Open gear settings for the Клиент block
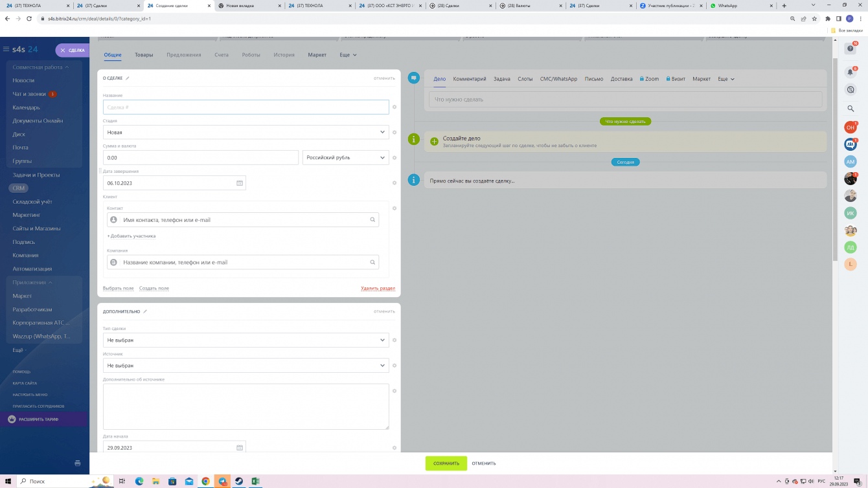This screenshot has width=868, height=488. (394, 208)
